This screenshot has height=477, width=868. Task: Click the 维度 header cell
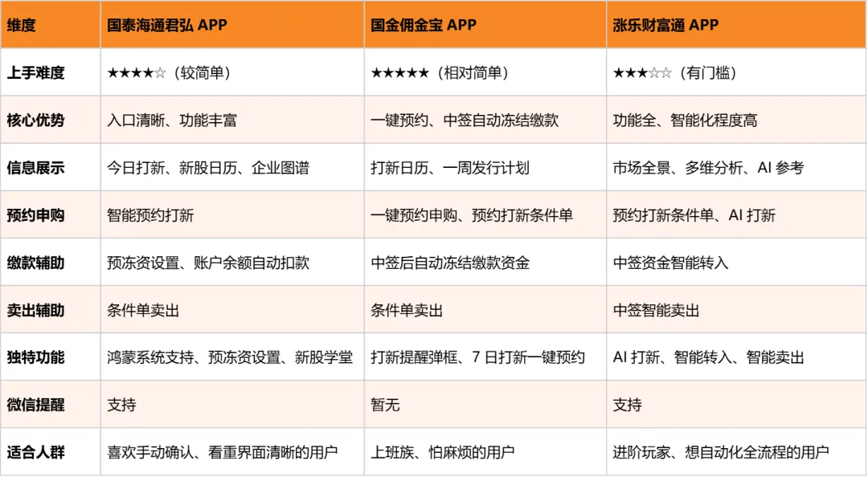[x=51, y=24]
